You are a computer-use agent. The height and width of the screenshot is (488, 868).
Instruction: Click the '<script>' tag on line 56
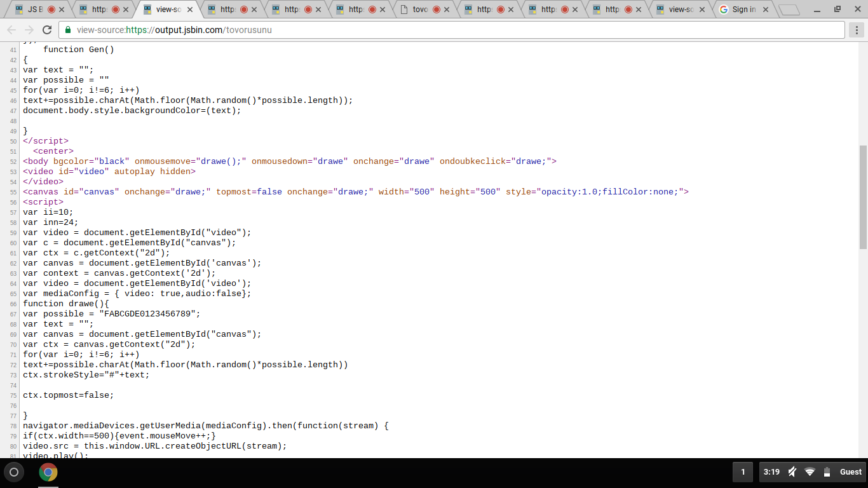(43, 202)
